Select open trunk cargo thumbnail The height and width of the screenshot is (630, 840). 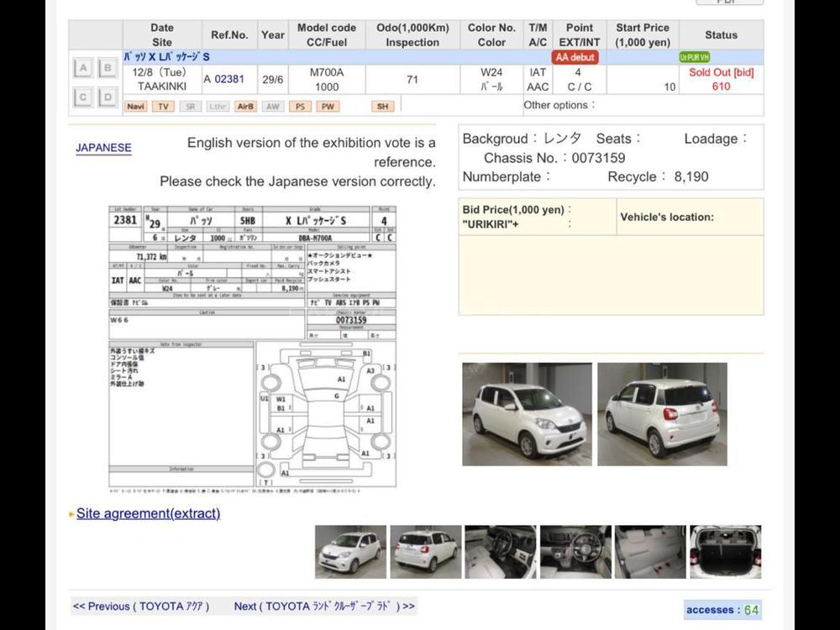pyautogui.click(x=726, y=552)
